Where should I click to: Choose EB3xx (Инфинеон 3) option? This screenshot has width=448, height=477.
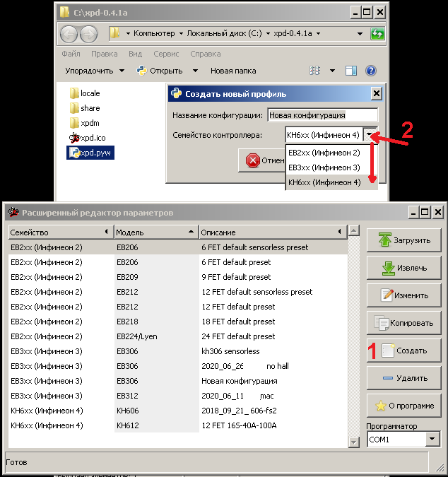[324, 167]
